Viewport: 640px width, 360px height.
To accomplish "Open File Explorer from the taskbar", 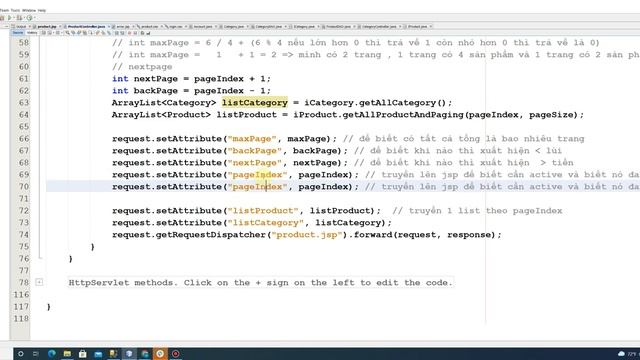I will click(67, 353).
